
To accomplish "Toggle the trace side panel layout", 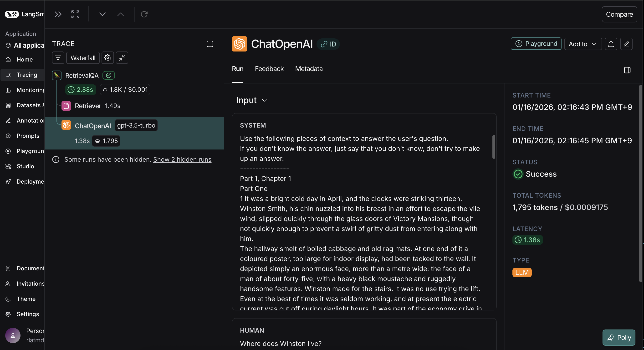I will coord(210,44).
